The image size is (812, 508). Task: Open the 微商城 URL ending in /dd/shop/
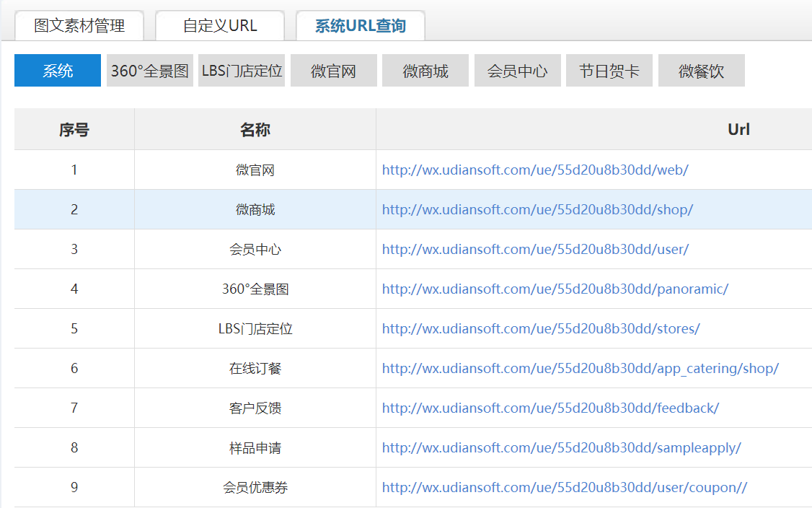537,209
